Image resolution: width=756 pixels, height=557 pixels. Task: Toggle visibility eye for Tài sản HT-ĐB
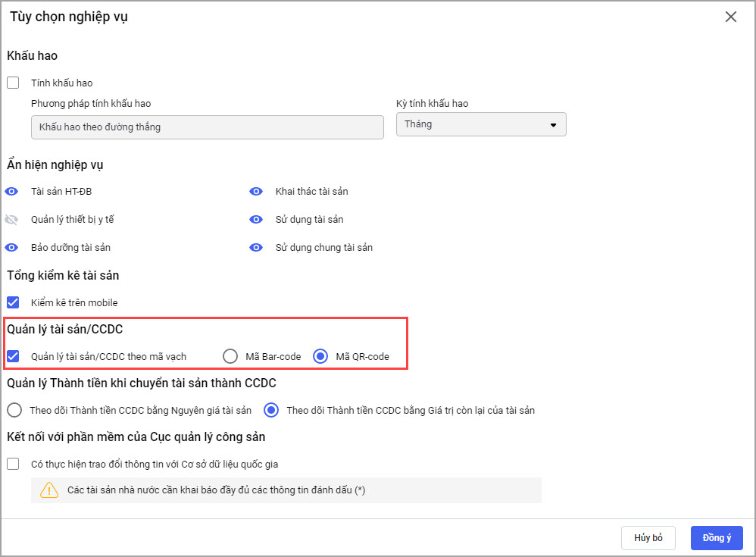point(11,192)
